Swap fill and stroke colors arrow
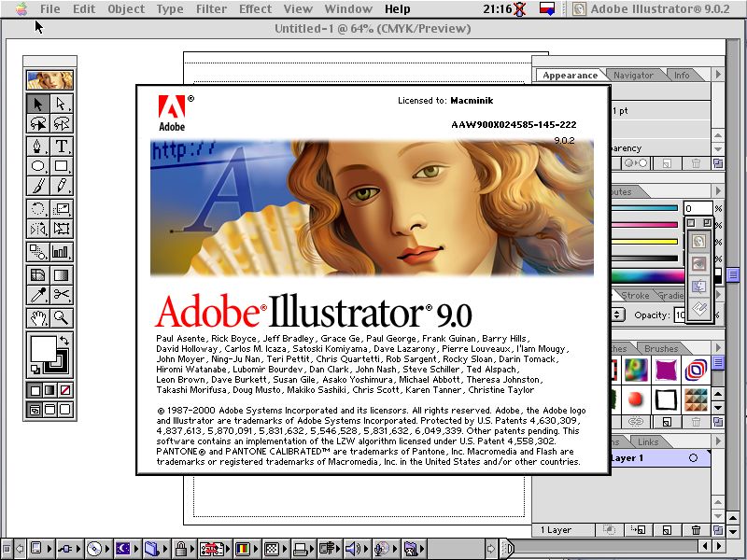The width and height of the screenshot is (747, 560). [x=64, y=341]
